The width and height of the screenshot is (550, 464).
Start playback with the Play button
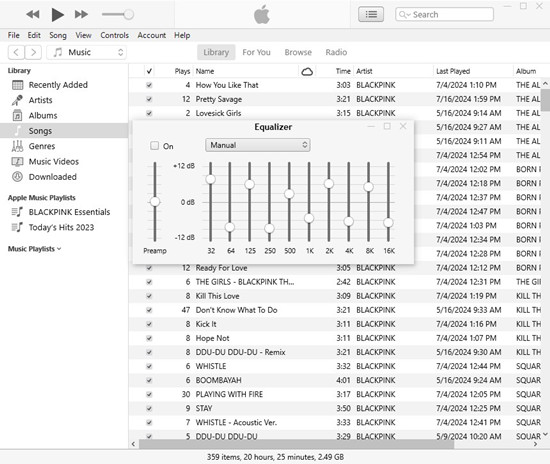58,14
